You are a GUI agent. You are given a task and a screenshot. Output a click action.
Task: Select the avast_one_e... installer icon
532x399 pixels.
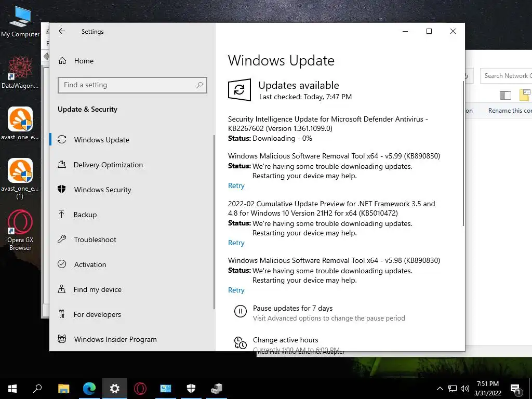pyautogui.click(x=20, y=124)
